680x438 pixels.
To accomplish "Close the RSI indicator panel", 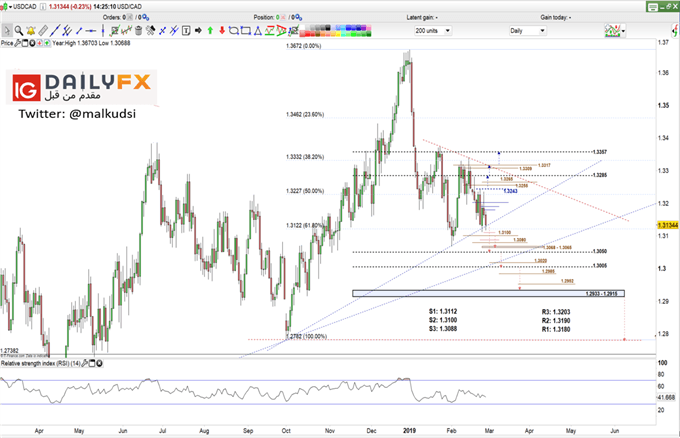I will pos(99,363).
